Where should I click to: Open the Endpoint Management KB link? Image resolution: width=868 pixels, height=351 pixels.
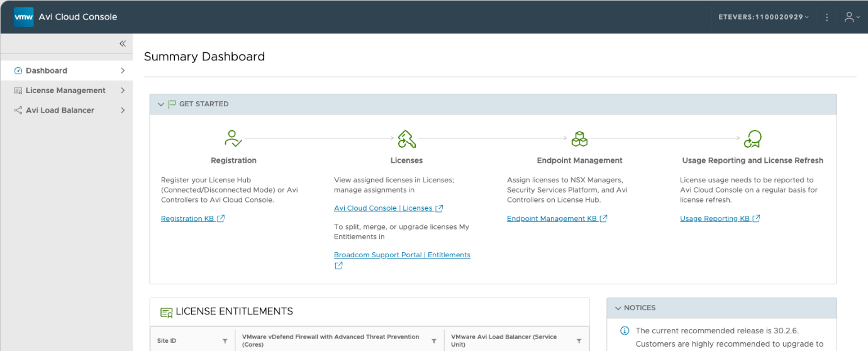552,219
